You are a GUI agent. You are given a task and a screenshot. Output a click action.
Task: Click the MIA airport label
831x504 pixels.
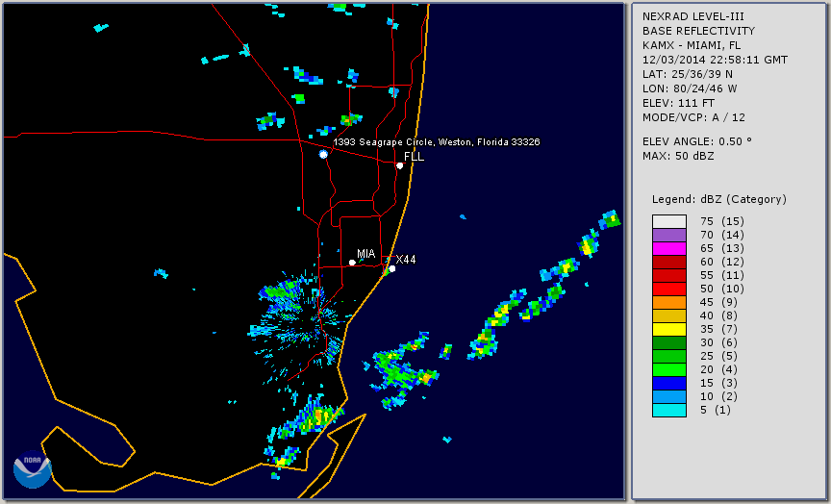[x=365, y=254]
